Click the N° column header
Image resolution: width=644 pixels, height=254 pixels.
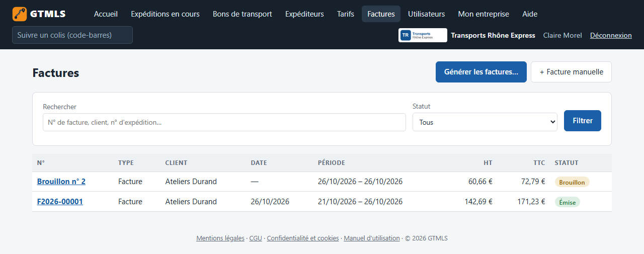41,163
